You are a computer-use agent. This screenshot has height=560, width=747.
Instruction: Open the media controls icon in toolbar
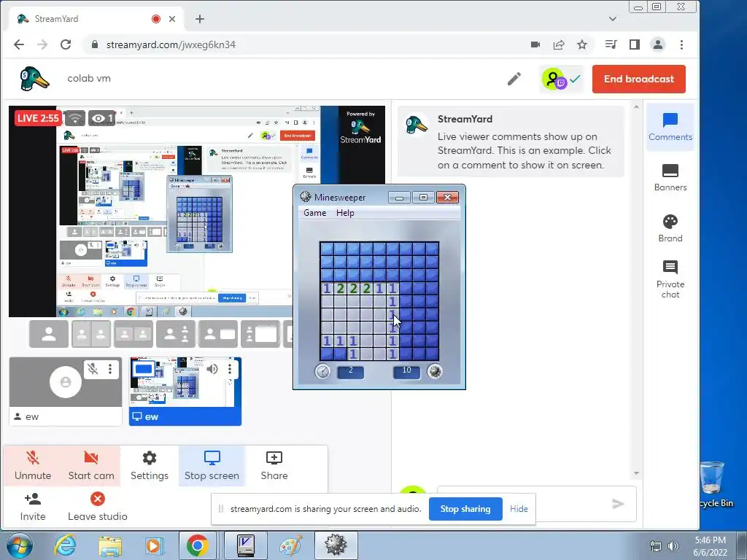tap(611, 44)
